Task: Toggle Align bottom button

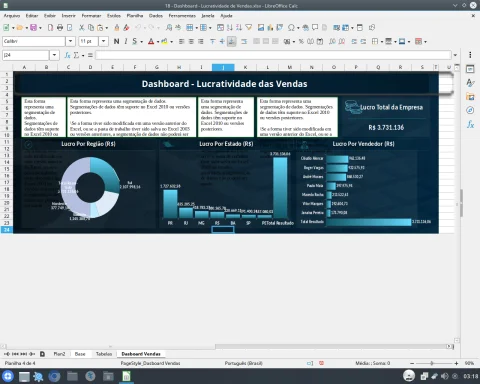Action: pyautogui.click(x=232, y=41)
